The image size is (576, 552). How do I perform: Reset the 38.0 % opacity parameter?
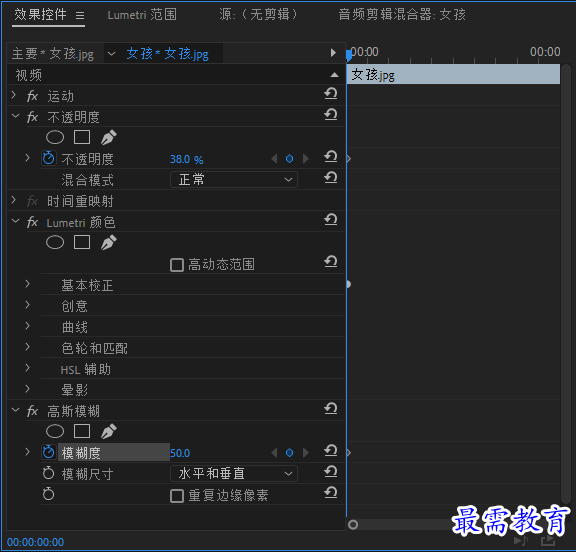[x=331, y=156]
